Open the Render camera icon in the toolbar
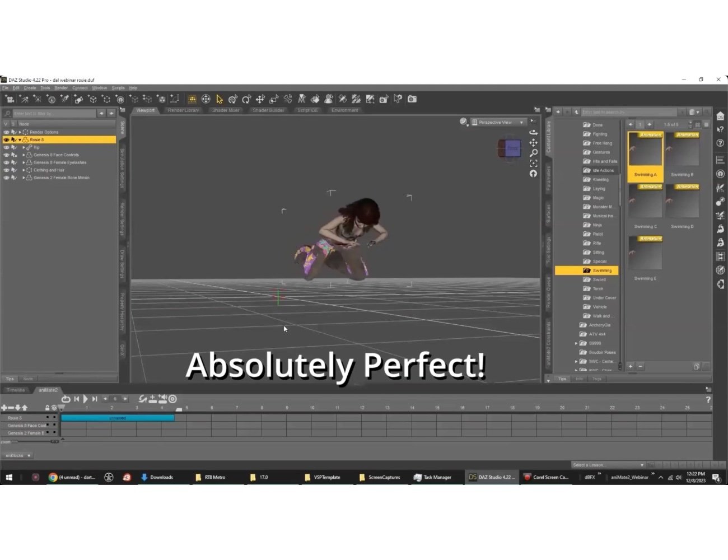Screen dimensions: 728x560 coord(412,99)
